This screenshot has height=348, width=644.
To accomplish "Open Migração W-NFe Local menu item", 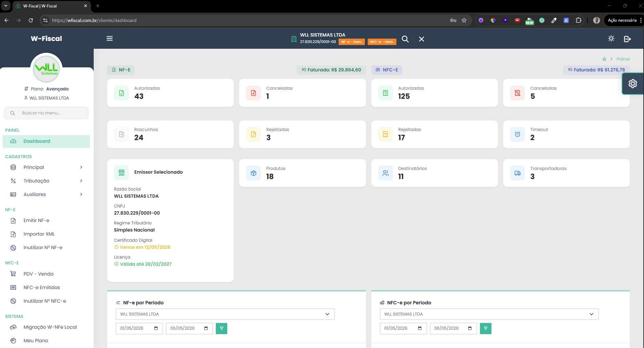I will tap(46, 327).
